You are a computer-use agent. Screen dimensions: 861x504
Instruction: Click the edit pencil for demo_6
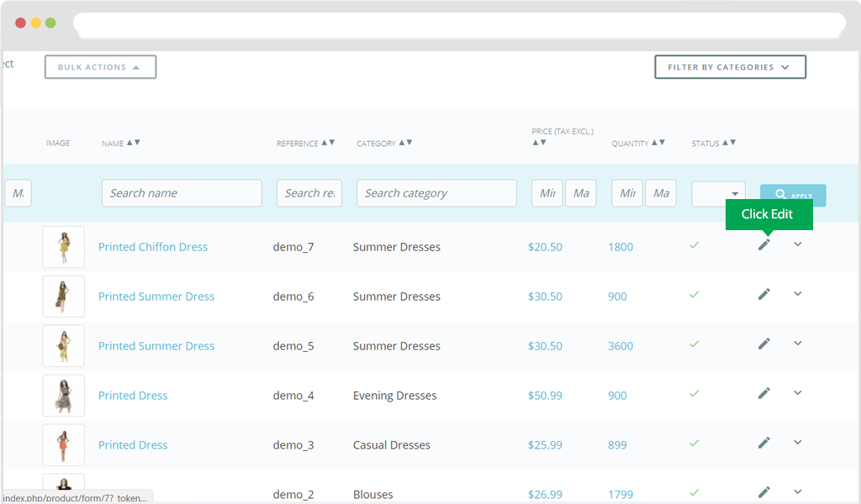tap(763, 294)
